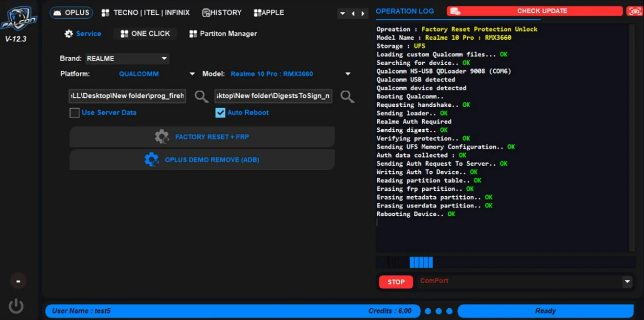Viewport: 644px width, 320px height.
Task: Switch to the OPLUS tab
Action: [71, 13]
